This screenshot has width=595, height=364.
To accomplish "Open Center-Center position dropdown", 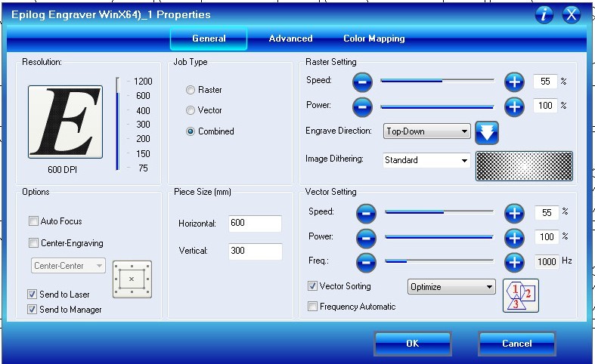I will (68, 266).
